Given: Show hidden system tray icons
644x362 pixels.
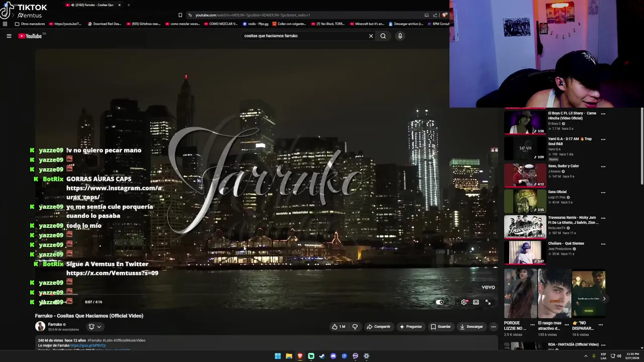Looking at the screenshot, I should [x=586, y=356].
